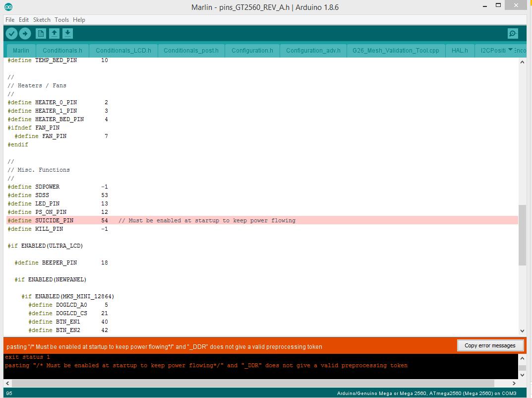Click the pasting error line in console
The height and width of the screenshot is (398, 532).
[x=206, y=365]
